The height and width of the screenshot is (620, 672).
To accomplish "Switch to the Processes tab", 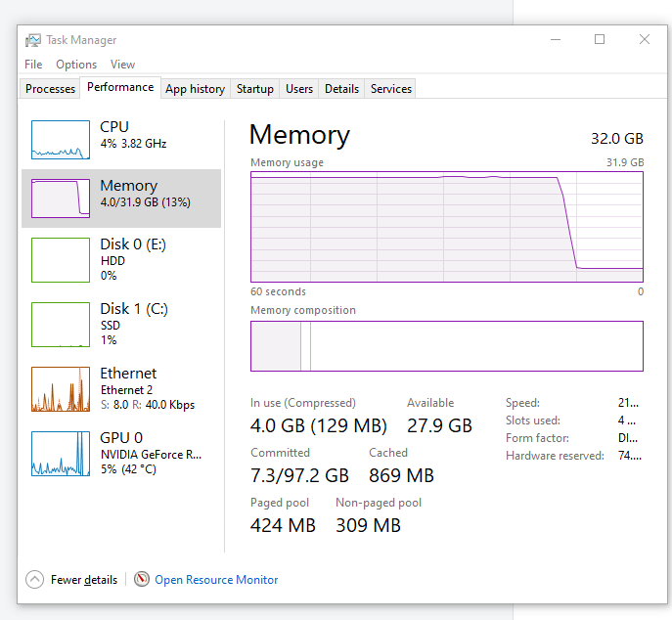I will point(50,89).
